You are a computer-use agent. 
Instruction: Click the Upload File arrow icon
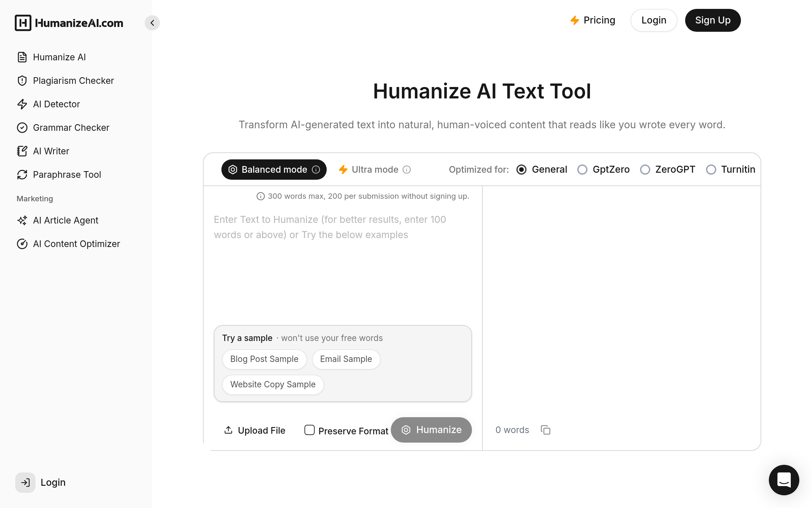228,430
